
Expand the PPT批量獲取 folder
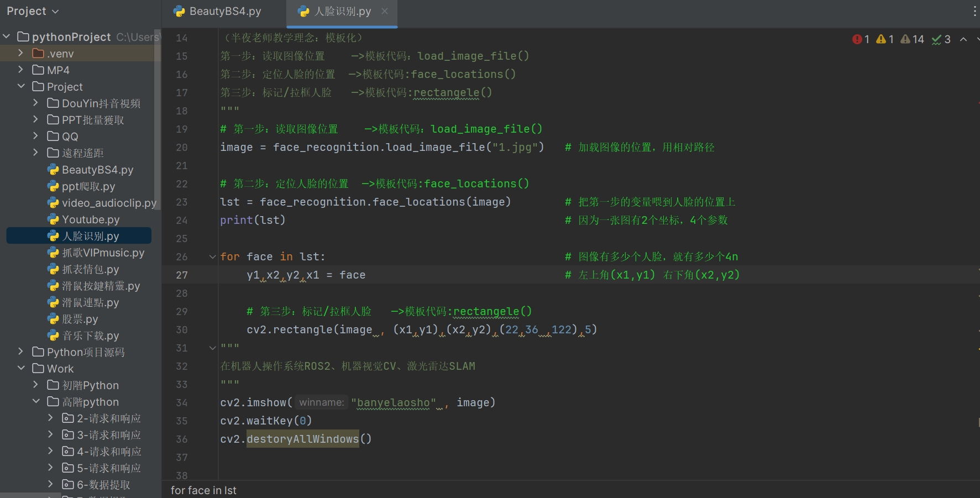[x=36, y=119]
